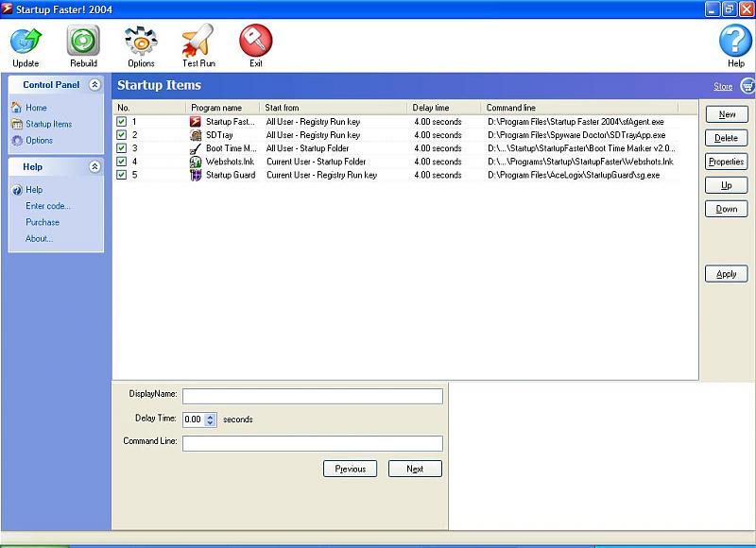Screen dimensions: 756x548
Task: Sort by Program name column header
Action: click(223, 108)
